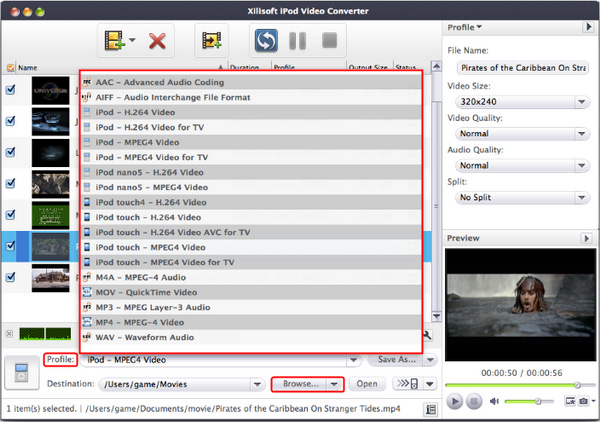Screen dimensions: 600x422
Task: Toggle checkbox of the blue water thumbnail row
Action: [x=11, y=121]
